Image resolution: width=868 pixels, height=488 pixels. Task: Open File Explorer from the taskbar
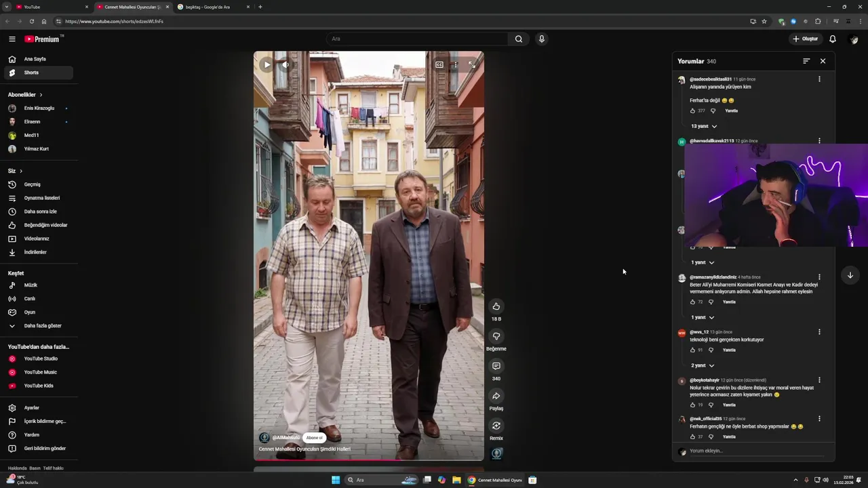pos(456,480)
